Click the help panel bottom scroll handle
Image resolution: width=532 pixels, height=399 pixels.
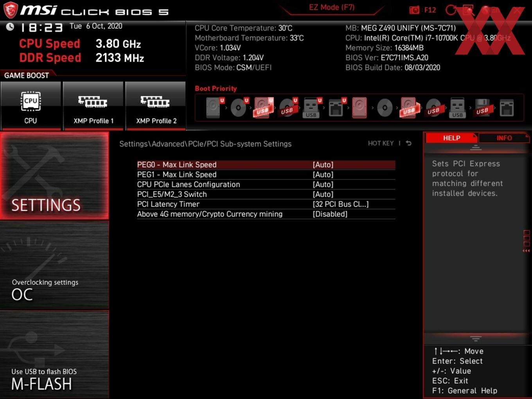[x=476, y=338]
